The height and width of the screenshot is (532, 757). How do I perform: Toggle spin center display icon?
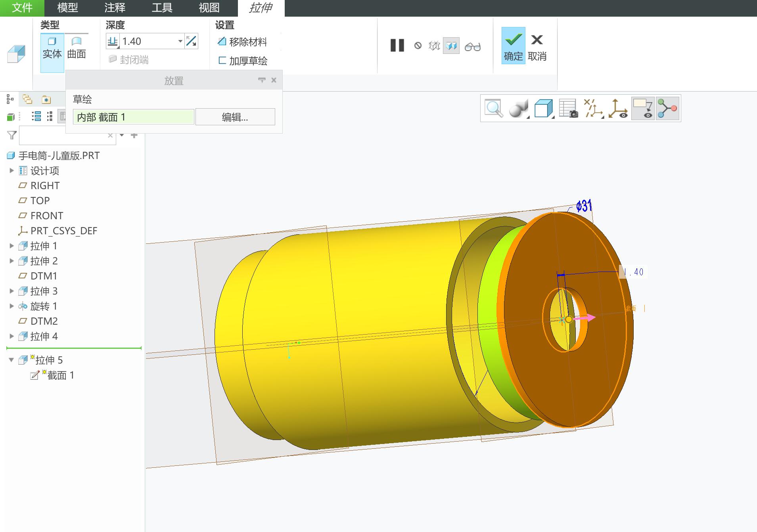618,108
